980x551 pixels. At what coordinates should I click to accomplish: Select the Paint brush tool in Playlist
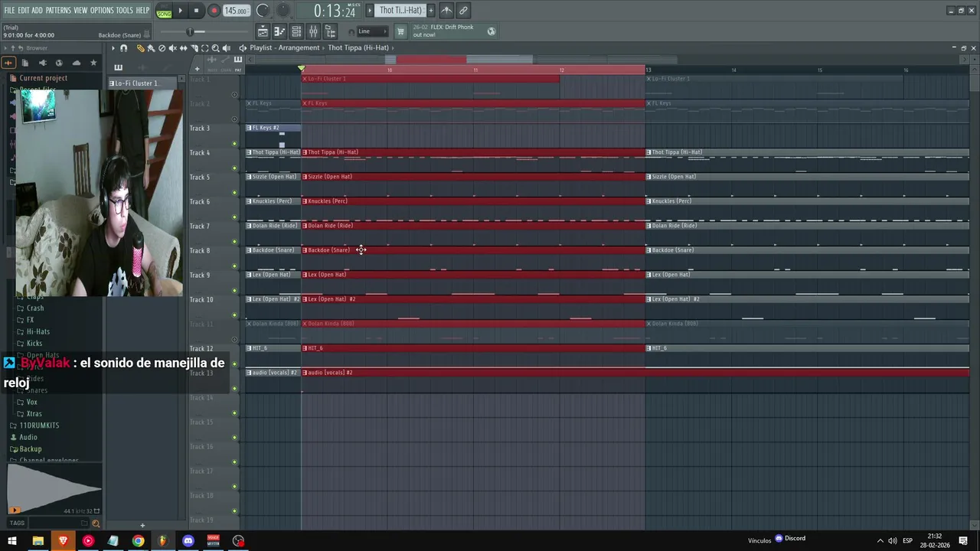[151, 48]
